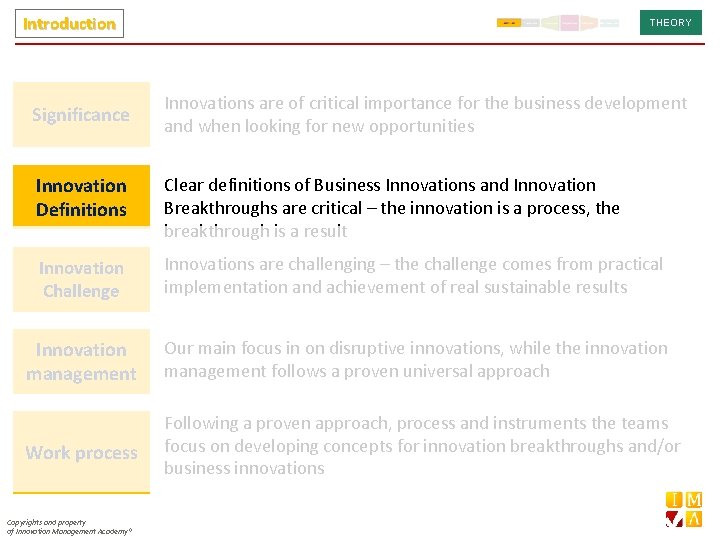
Task: Select the gray second segment in progress indicator
Action: (530, 22)
